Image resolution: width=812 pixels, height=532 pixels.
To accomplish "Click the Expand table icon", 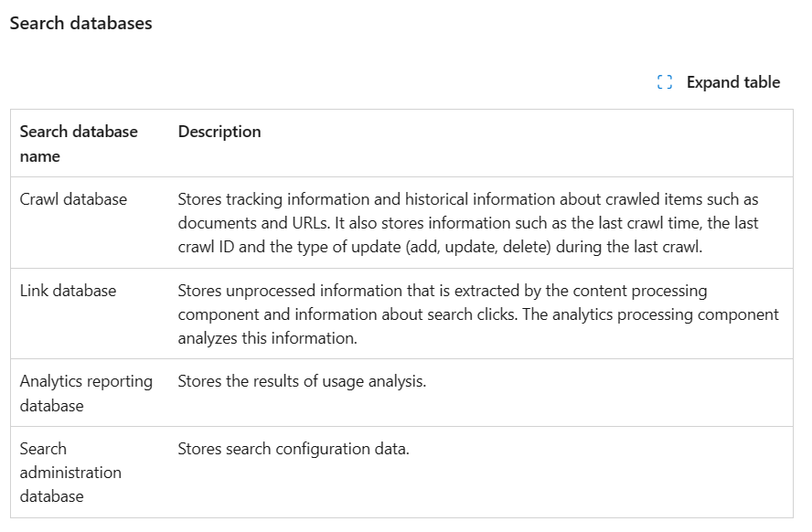I will click(665, 82).
